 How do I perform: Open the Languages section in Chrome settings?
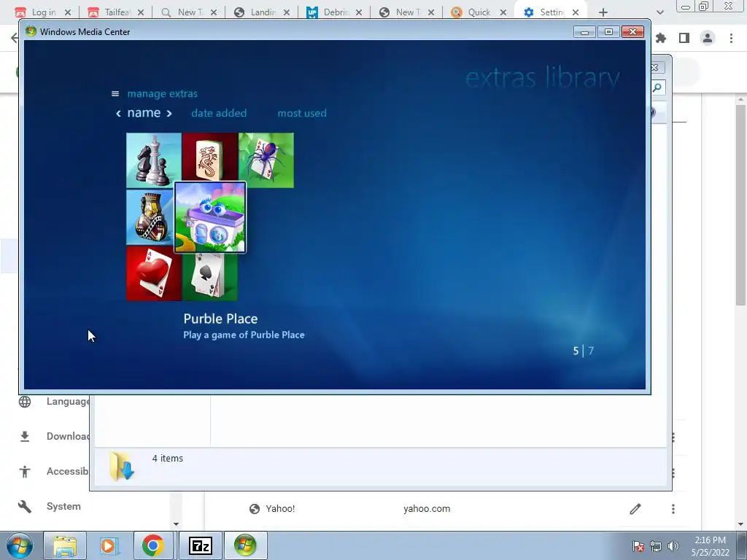tap(68, 402)
